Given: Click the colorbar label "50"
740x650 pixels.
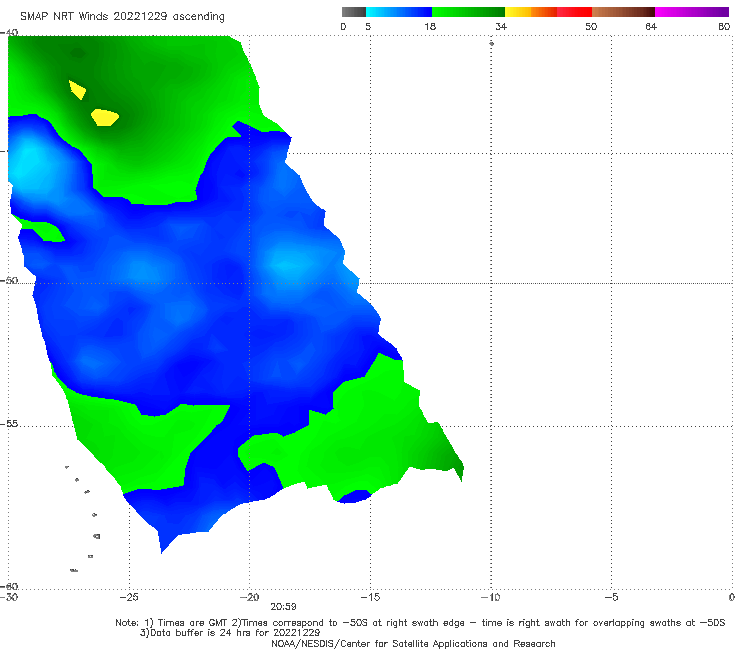Looking at the screenshot, I should [x=591, y=26].
